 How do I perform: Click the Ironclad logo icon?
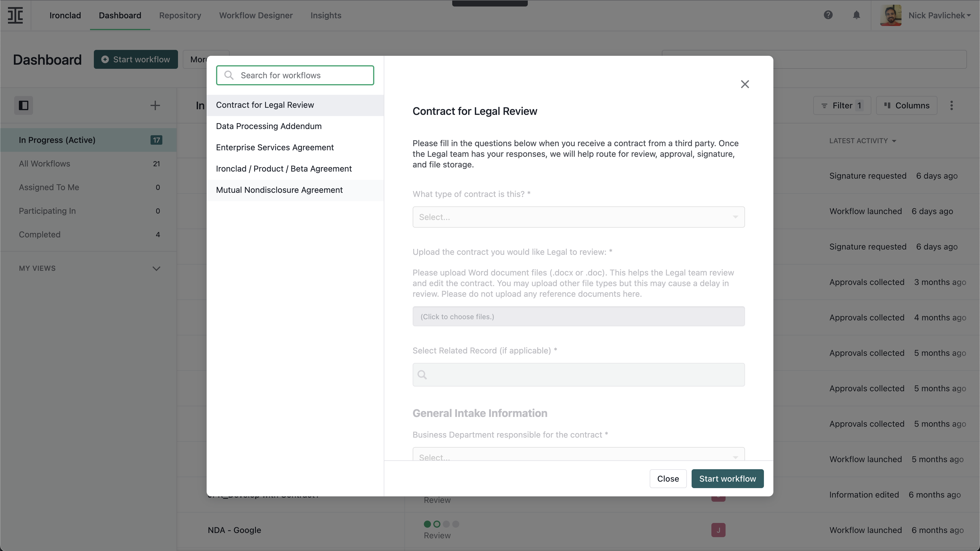[x=15, y=15]
